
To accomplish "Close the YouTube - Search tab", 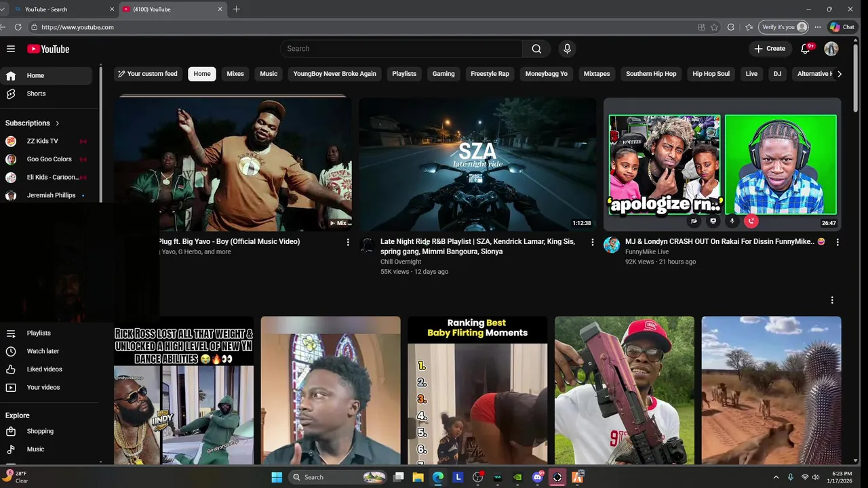I will (x=112, y=9).
